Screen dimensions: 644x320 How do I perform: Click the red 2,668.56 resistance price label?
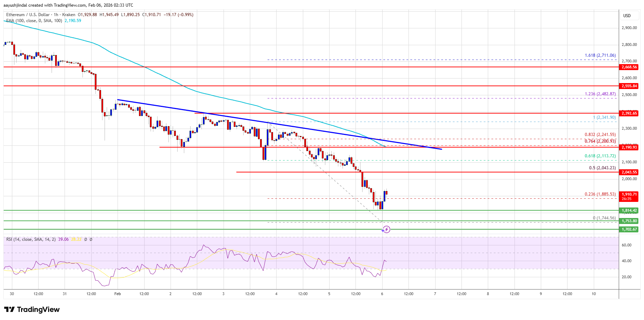[629, 67]
